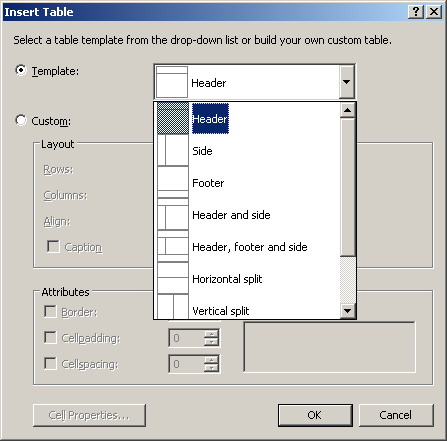Choose the Footer entry text in list
Screen dimensions: 447x441
click(x=208, y=183)
